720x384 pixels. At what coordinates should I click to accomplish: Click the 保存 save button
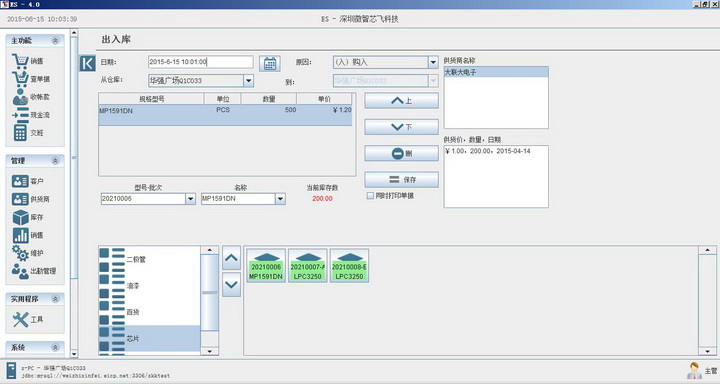click(x=401, y=180)
